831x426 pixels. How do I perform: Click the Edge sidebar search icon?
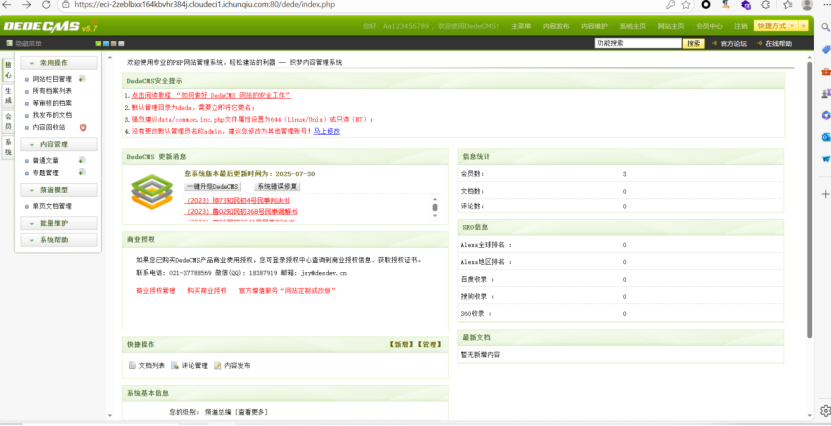(x=824, y=26)
